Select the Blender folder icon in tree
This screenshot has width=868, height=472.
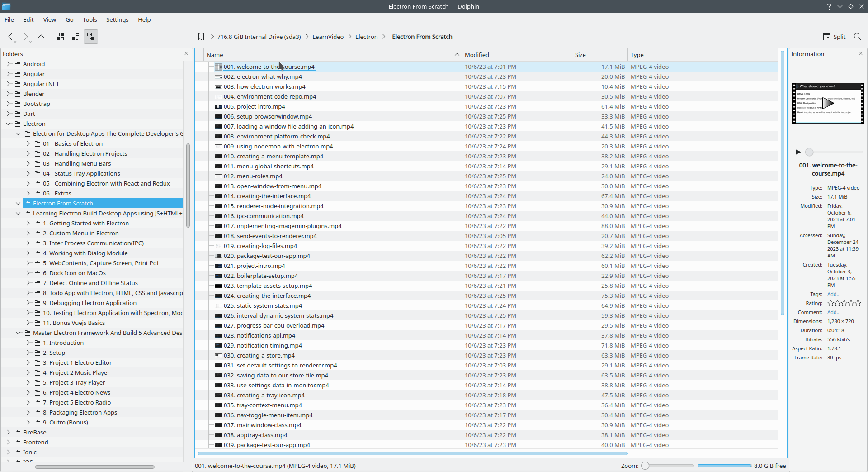point(18,94)
